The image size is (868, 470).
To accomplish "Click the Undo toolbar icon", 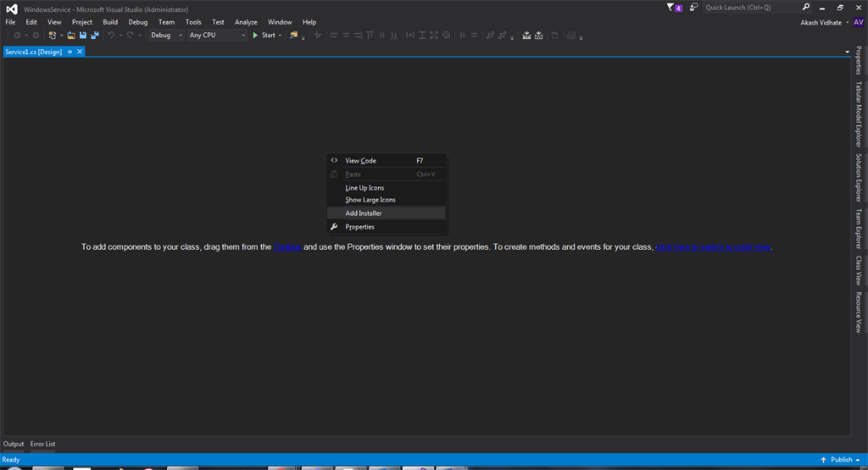I will (111, 36).
